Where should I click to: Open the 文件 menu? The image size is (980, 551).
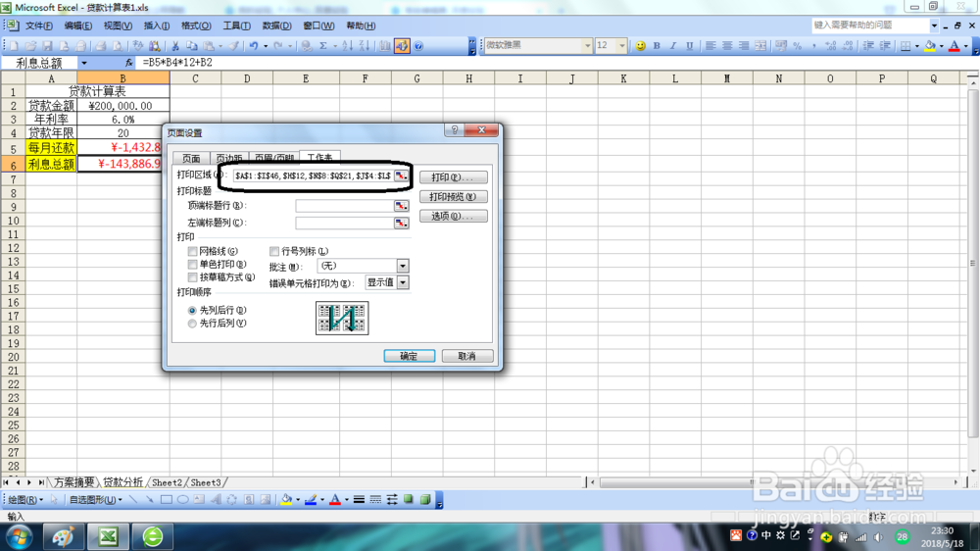coord(39,25)
